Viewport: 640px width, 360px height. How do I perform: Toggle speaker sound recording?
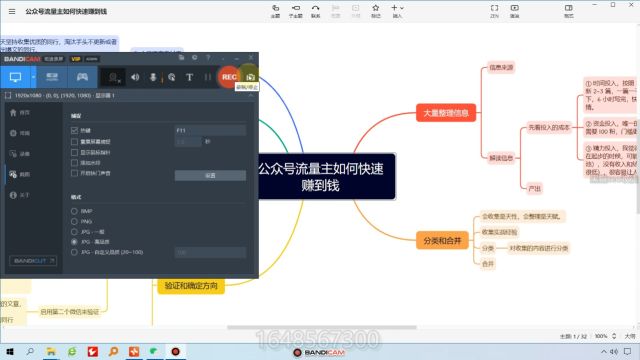(x=135, y=77)
